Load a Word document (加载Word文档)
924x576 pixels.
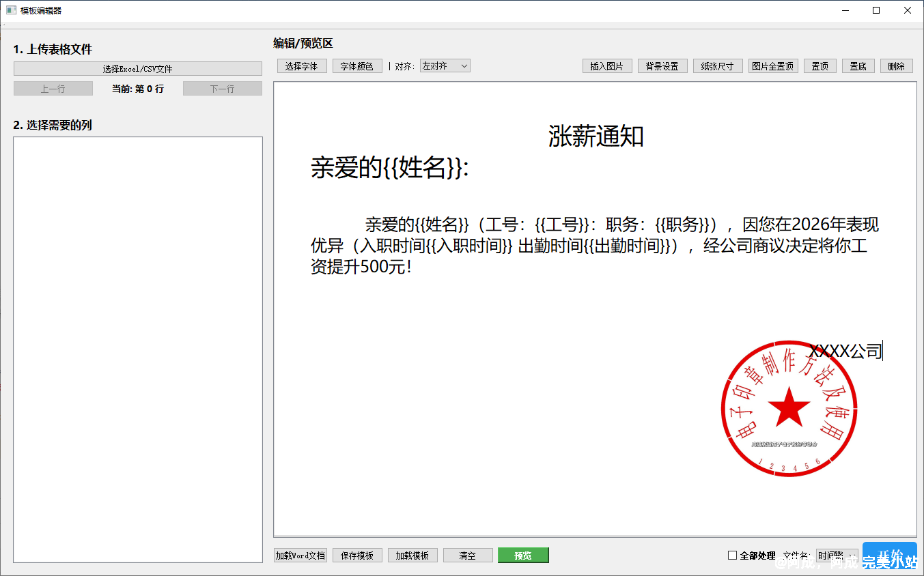pos(300,555)
